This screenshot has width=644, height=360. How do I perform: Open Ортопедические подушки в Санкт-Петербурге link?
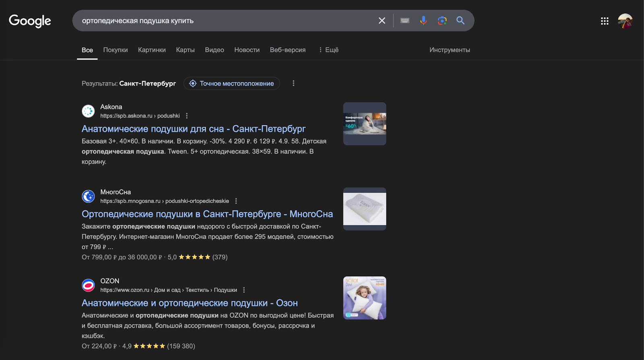207,214
